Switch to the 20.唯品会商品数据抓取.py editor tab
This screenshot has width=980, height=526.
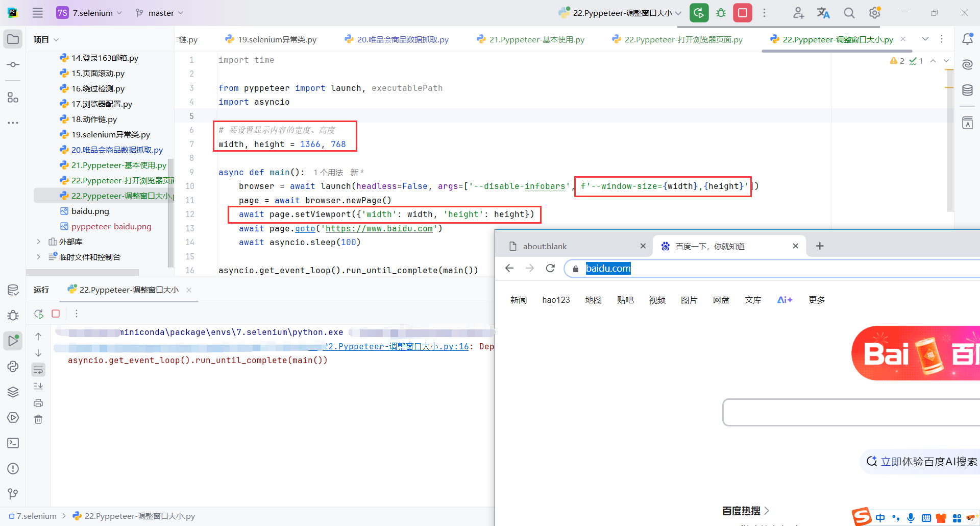(x=397, y=39)
